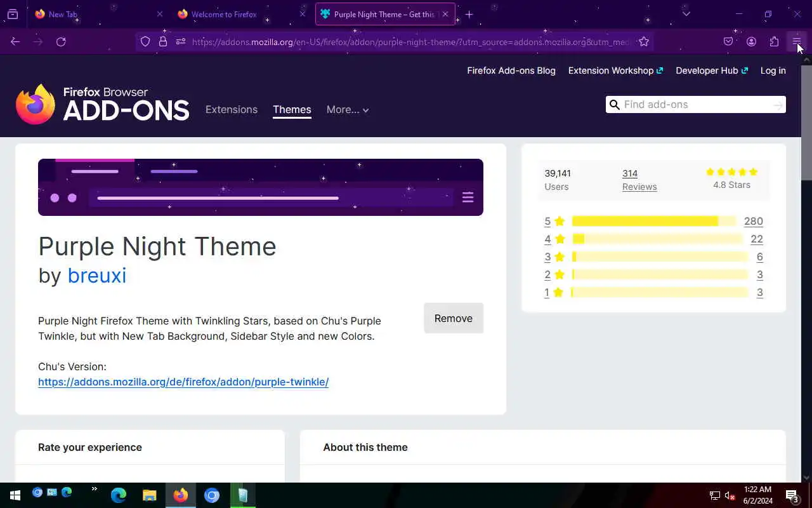Click the 3-star rating bar
The image size is (812, 508).
(x=660, y=257)
